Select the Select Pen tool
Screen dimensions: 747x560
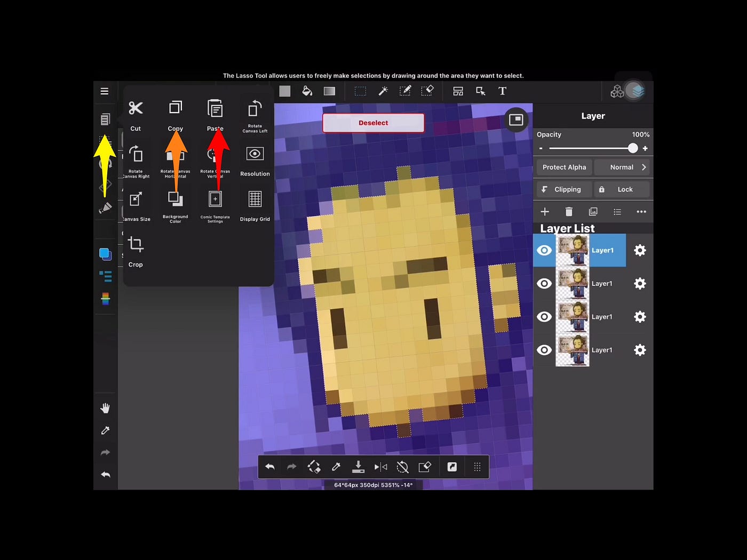pos(406,91)
